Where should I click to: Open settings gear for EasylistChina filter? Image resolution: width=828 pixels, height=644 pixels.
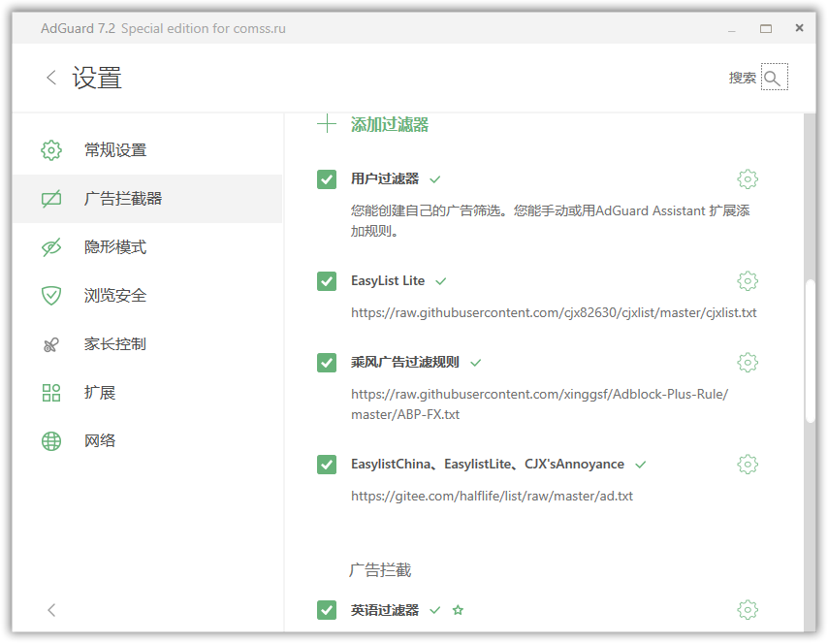tap(748, 465)
